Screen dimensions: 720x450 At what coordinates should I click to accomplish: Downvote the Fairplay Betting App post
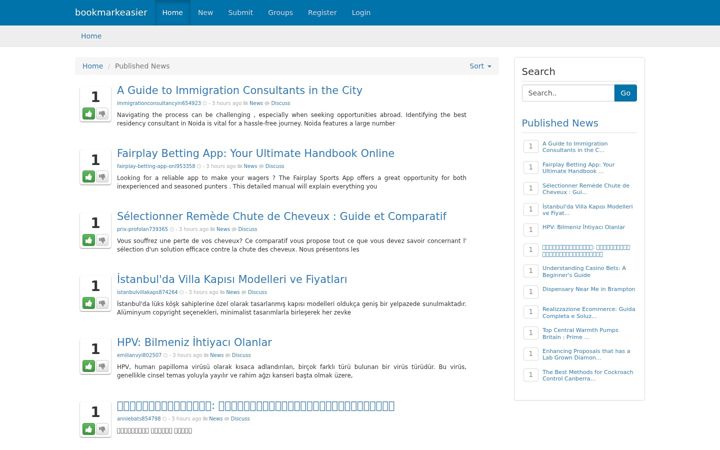(x=102, y=176)
